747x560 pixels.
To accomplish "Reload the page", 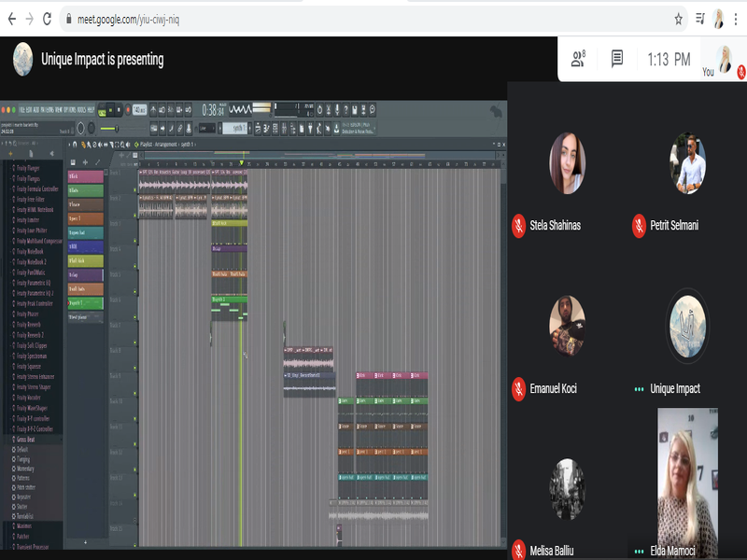I will point(48,19).
